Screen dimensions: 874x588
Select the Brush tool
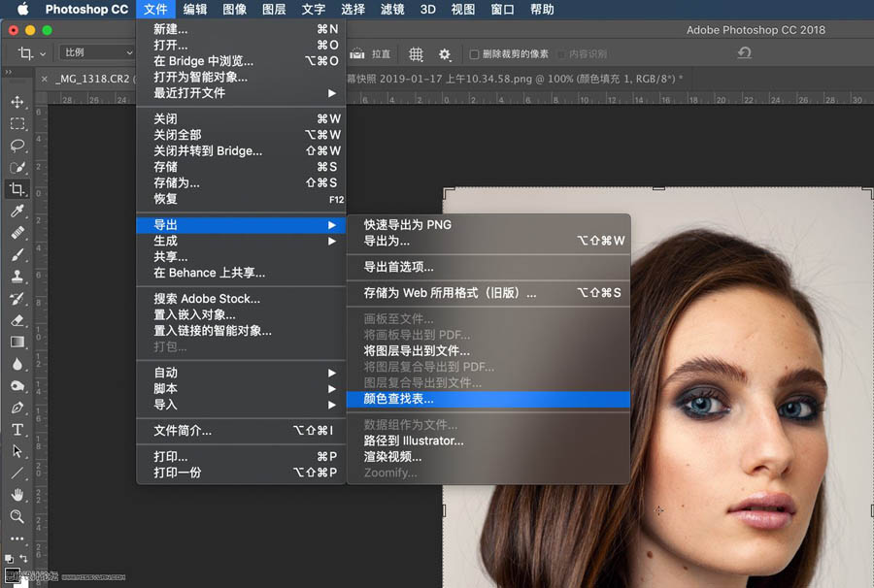(17, 256)
